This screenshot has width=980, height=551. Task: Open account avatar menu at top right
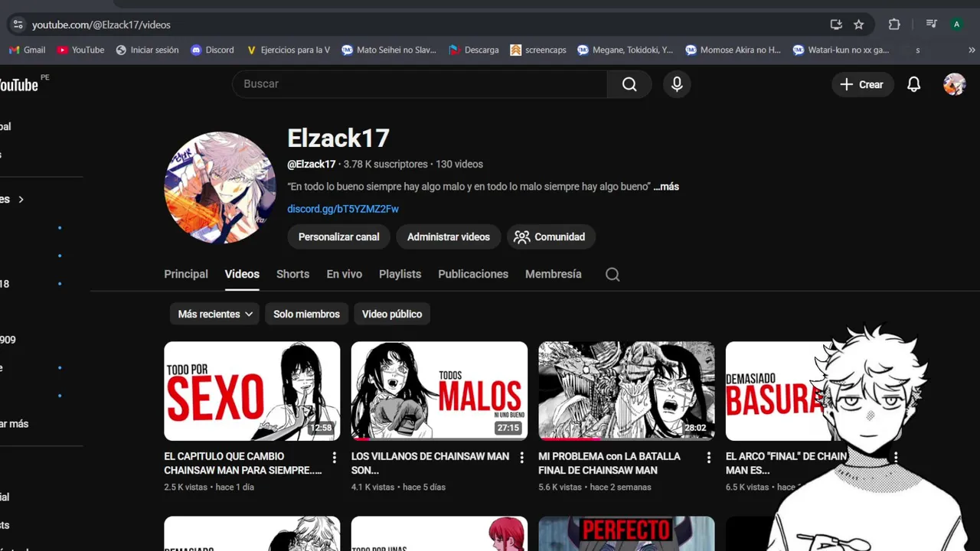(954, 84)
